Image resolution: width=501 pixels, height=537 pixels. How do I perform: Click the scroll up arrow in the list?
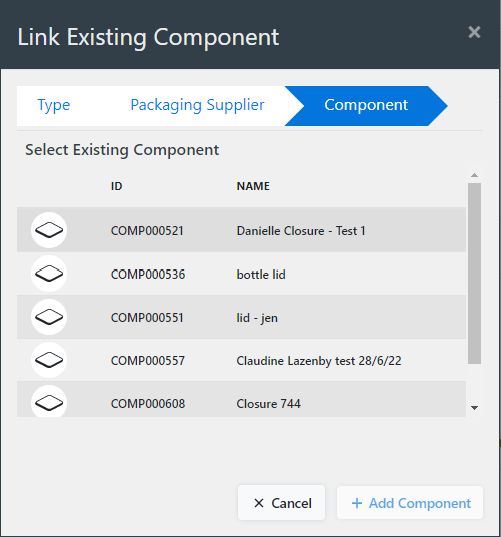(x=474, y=175)
